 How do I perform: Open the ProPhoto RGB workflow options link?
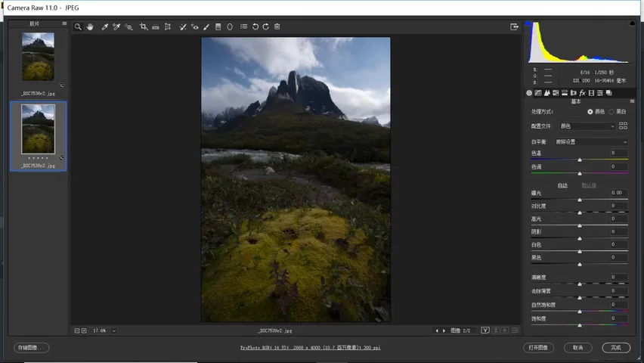pos(311,348)
